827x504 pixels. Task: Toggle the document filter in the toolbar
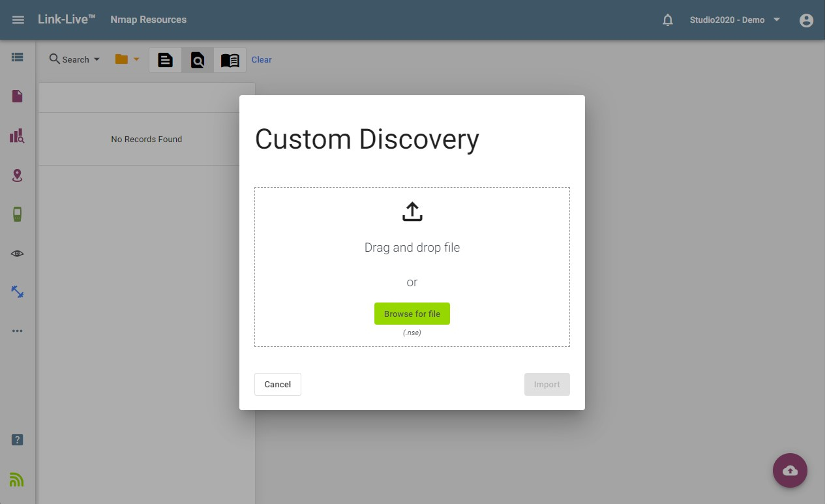tap(165, 59)
